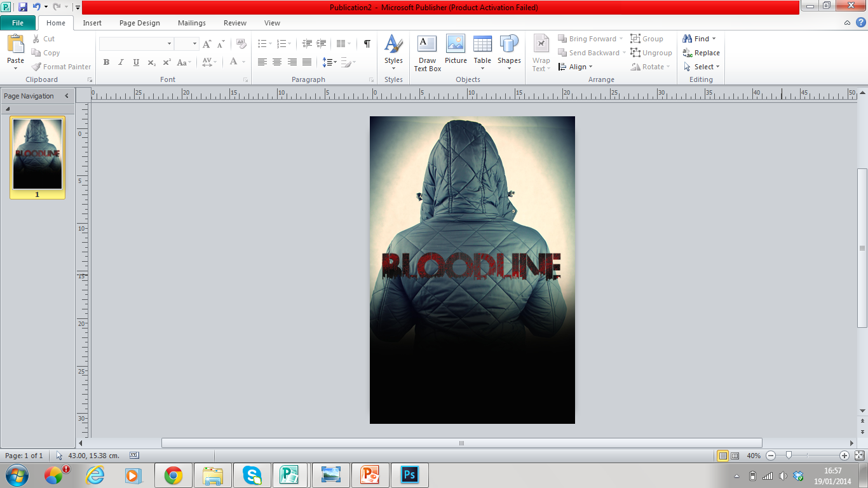Collapse the Page Navigation pane
The width and height of the screenshot is (868, 488).
[x=66, y=96]
